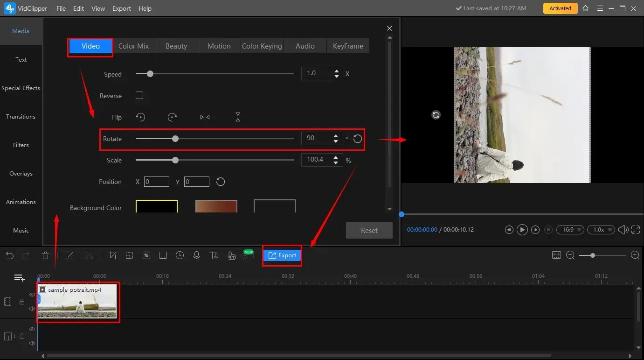Enable the Reverse playback checkbox
The image size is (644, 360).
click(139, 95)
